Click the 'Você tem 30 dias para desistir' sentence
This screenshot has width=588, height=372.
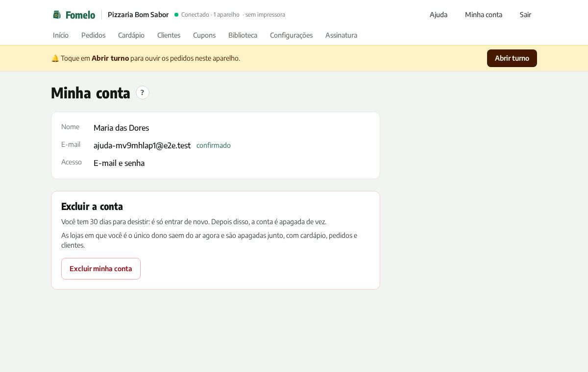tap(194, 222)
